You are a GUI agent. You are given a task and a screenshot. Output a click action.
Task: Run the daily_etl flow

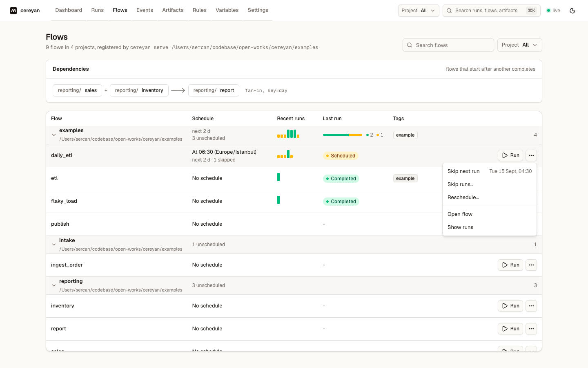pos(510,155)
